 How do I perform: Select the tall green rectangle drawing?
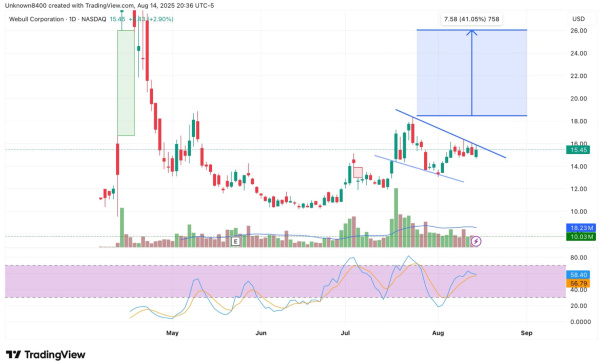[x=126, y=83]
